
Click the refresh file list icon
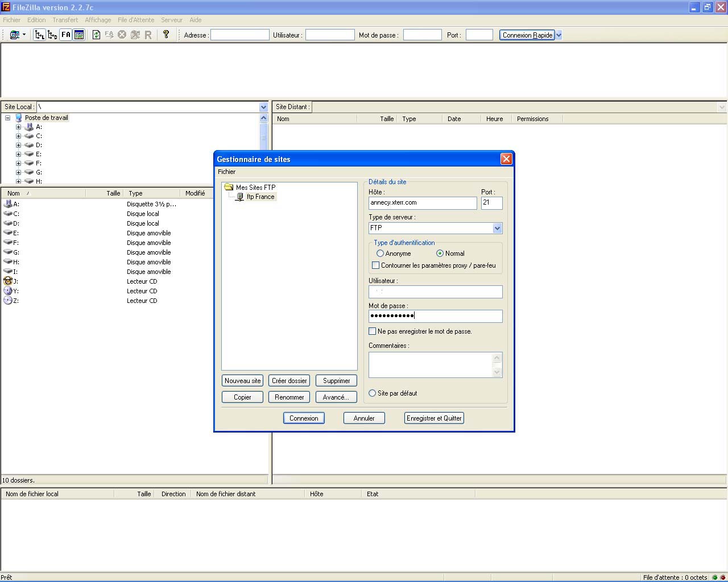click(x=96, y=35)
